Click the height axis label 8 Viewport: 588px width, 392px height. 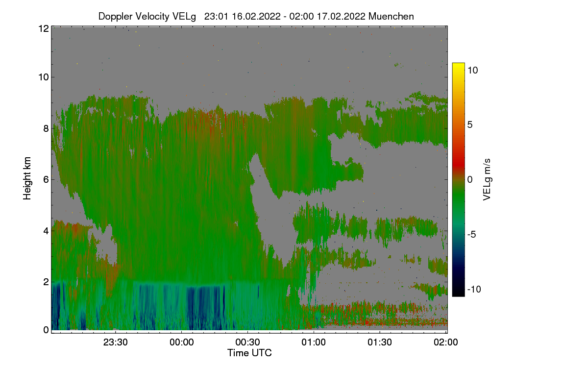click(46, 128)
